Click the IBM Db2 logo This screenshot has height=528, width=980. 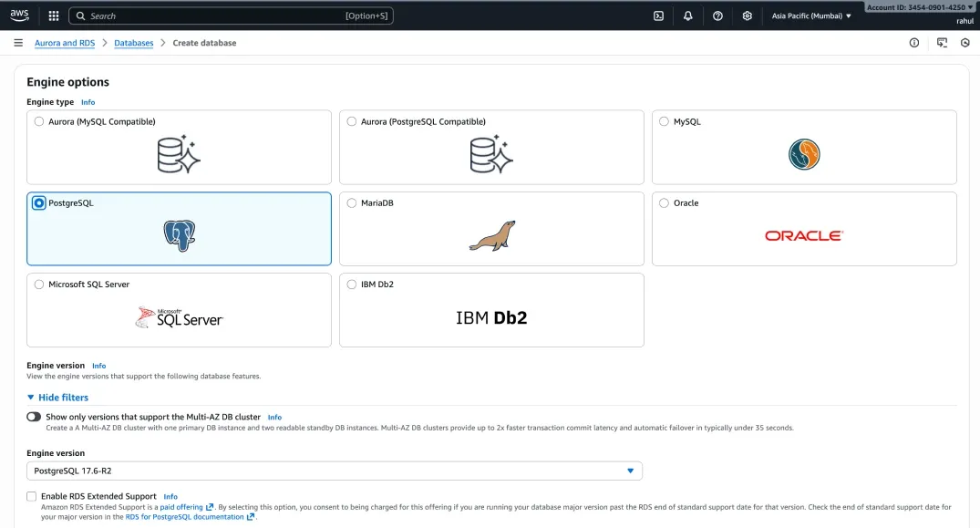[x=491, y=317]
